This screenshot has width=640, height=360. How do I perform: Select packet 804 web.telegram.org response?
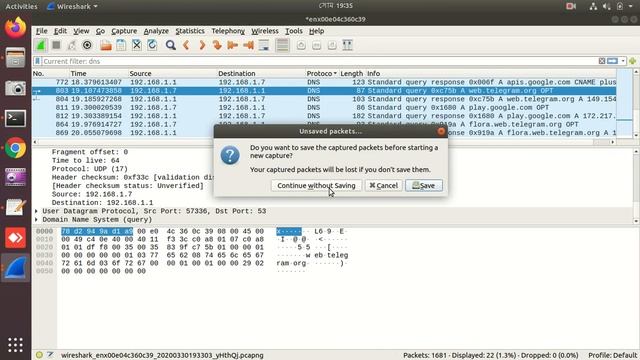[324, 99]
